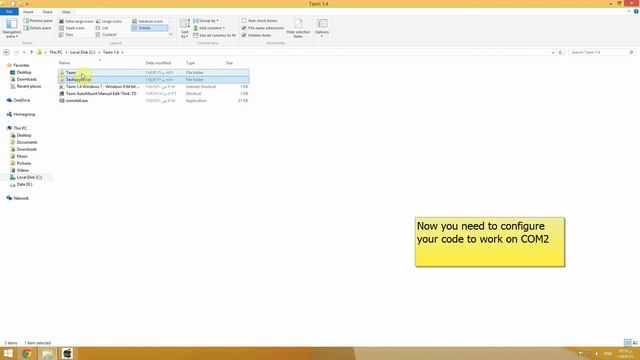Open Homegroup in navigation pane
The width and height of the screenshot is (640, 360).
click(x=24, y=114)
